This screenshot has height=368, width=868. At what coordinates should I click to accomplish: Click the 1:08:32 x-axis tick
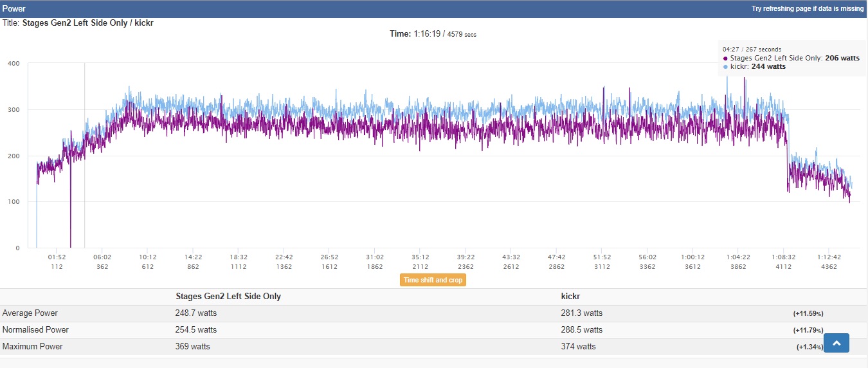tap(784, 257)
